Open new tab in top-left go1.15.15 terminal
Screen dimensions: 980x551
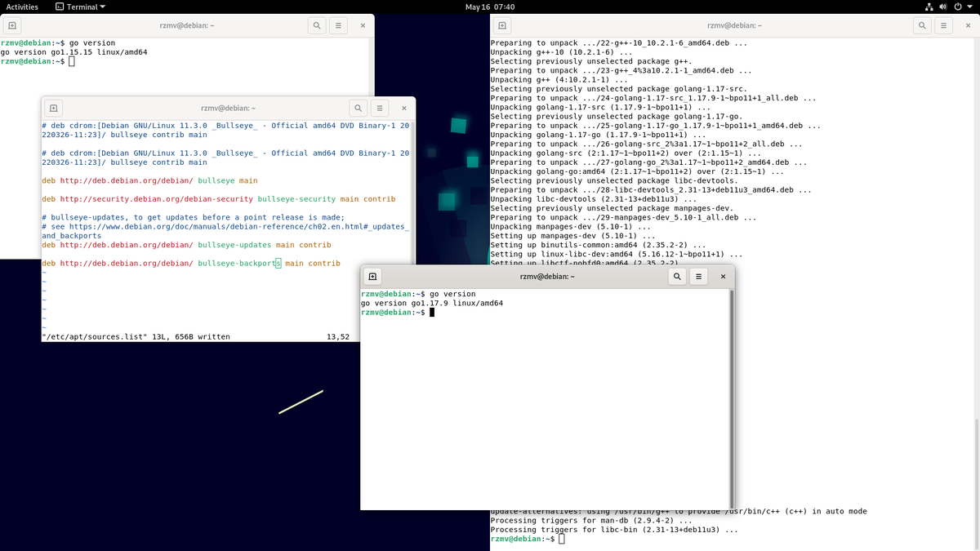11,26
